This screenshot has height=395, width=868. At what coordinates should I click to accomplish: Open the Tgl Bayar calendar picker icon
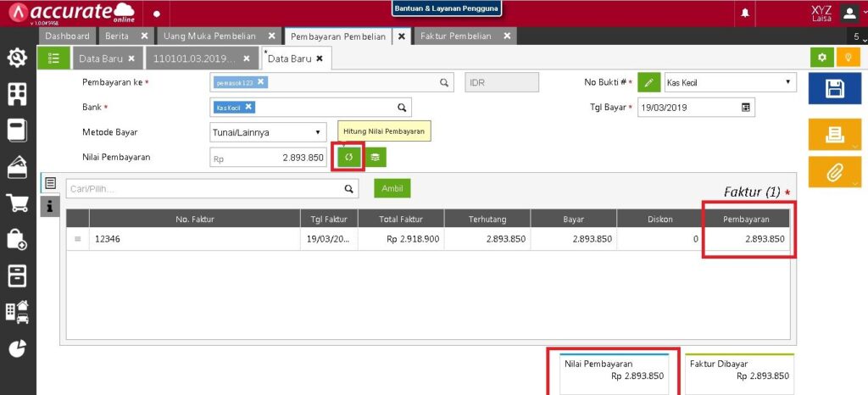(746, 108)
